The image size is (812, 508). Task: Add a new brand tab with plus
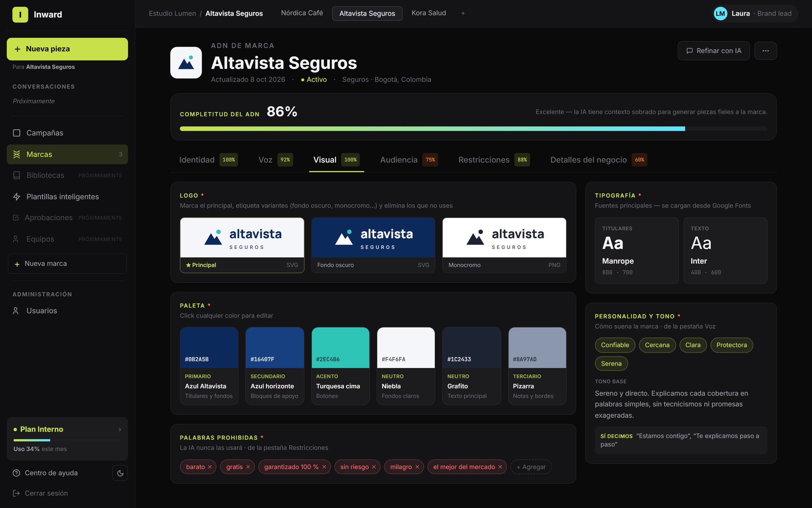point(463,13)
